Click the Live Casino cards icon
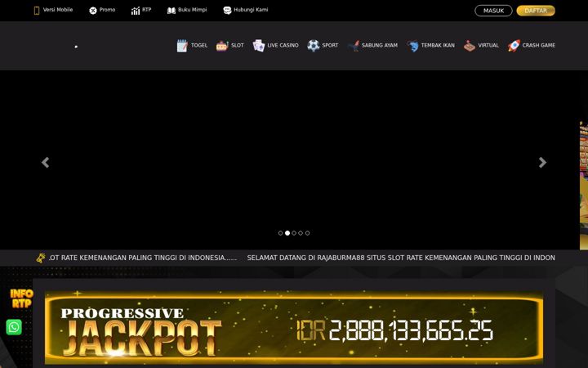The width and height of the screenshot is (588, 368). 259,46
